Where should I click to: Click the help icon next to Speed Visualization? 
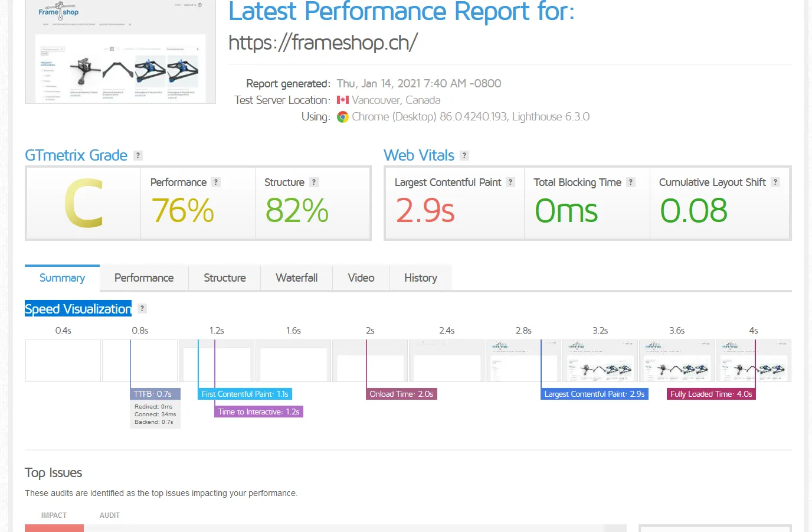tap(142, 308)
